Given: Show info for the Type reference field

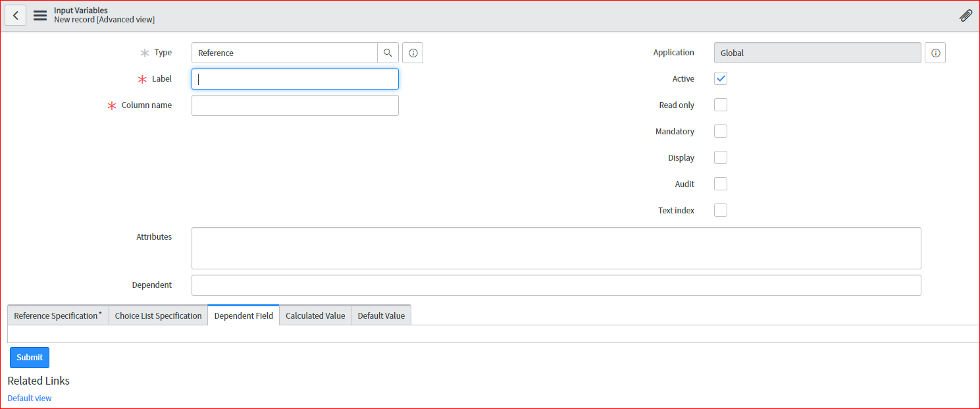Looking at the screenshot, I should coord(413,53).
